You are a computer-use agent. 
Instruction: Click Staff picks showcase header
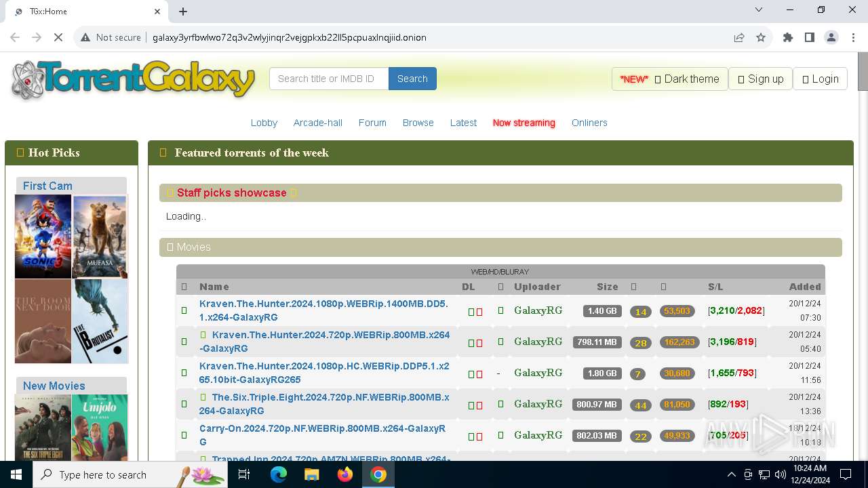[x=500, y=192]
